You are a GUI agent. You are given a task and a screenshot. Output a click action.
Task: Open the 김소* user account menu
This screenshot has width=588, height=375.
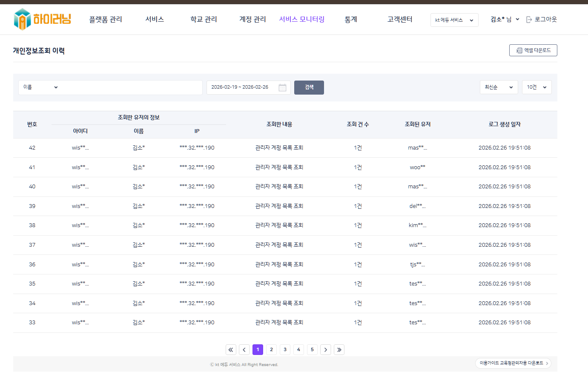tap(505, 19)
